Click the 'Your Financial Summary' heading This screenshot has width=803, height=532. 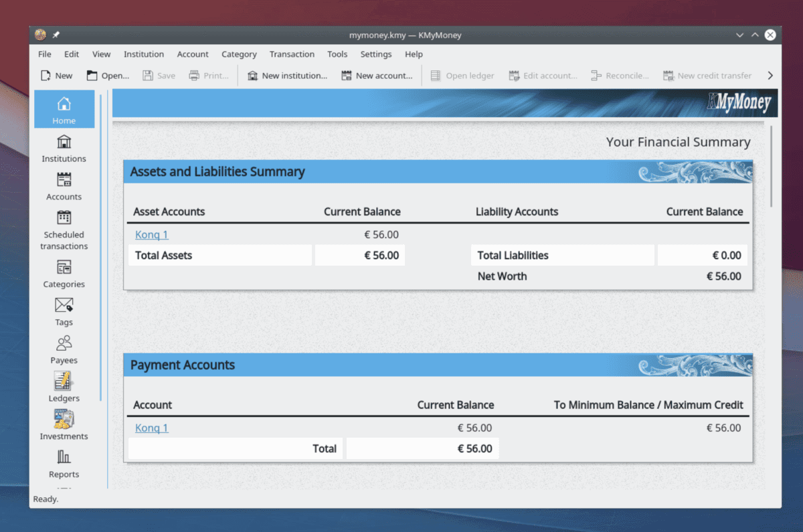678,142
